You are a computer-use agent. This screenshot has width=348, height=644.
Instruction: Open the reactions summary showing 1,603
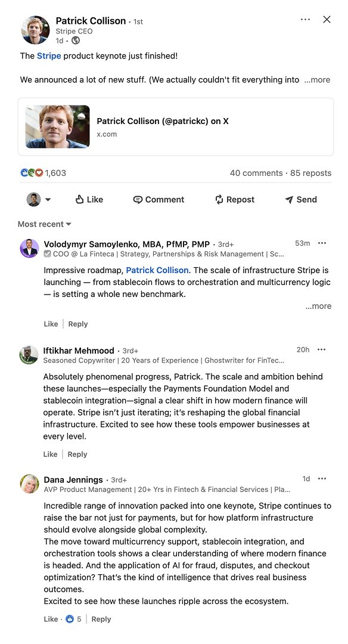pos(43,173)
